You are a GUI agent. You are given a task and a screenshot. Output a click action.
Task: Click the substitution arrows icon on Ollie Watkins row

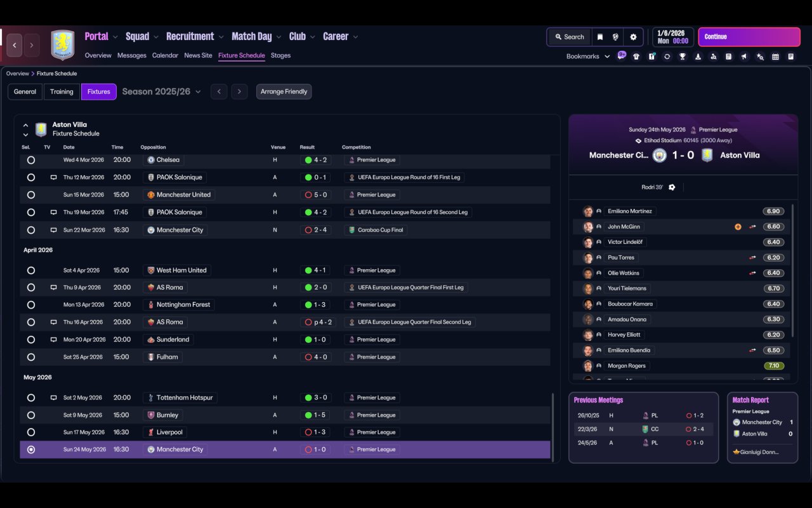click(752, 273)
